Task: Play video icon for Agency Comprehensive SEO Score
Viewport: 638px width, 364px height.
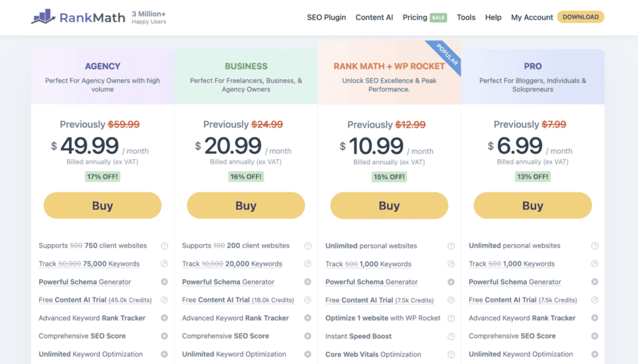Action: point(164,336)
